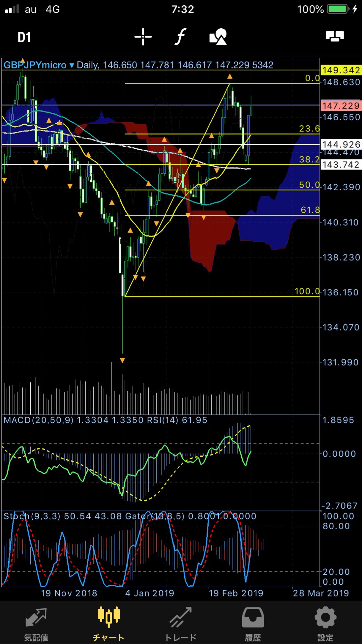
Task: Tap the 19 Nov 2018 date marker
Action: pos(69,593)
